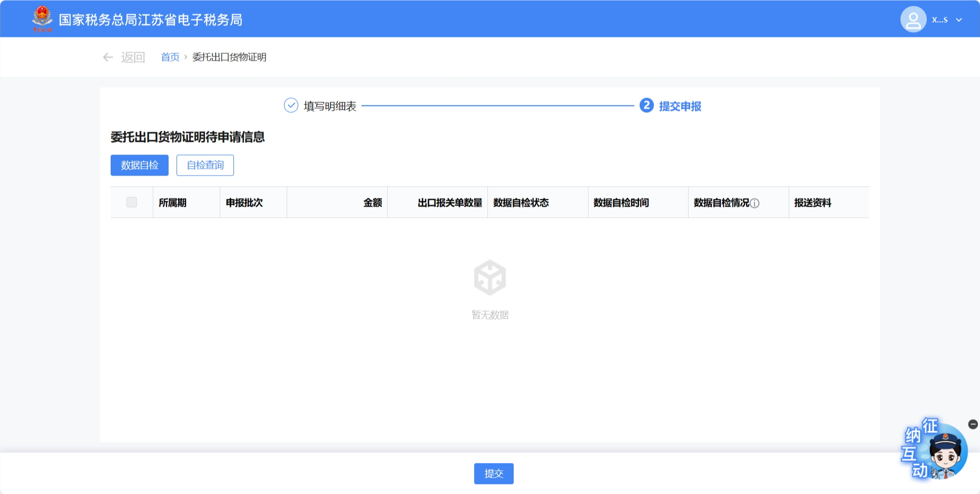Image resolution: width=980 pixels, height=494 pixels.
Task: Click info icon beside 数据自检情况
Action: coord(754,204)
